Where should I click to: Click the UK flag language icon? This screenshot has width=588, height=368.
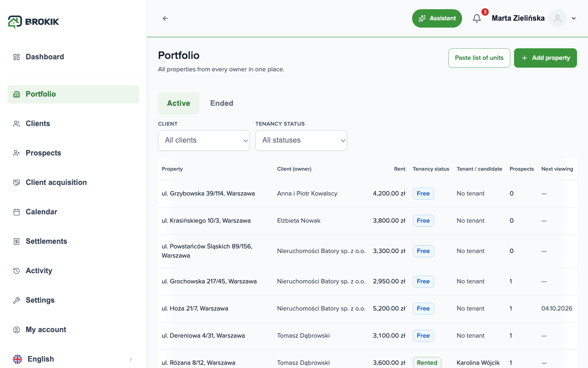17,359
